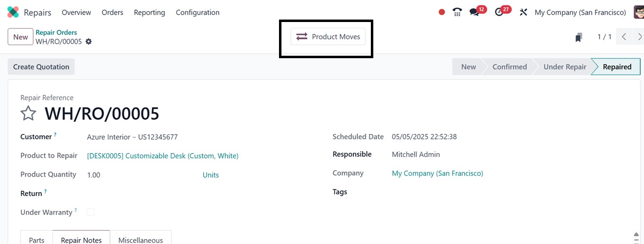The image size is (644, 244).
Task: Select the Under Repair status stage
Action: pos(564,67)
